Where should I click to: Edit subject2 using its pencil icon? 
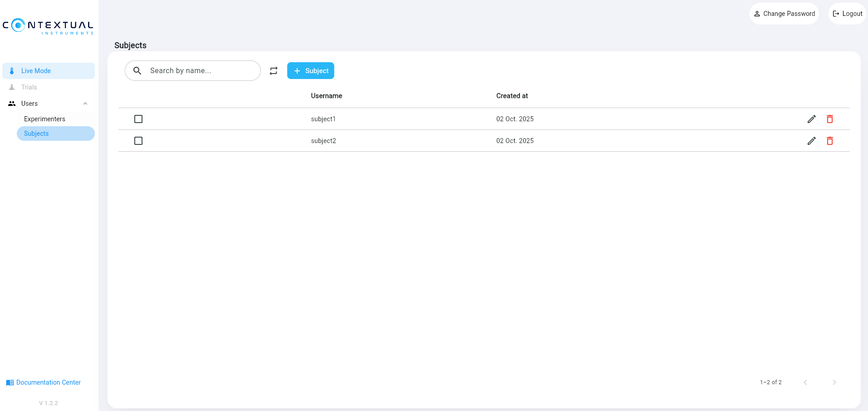click(x=811, y=141)
